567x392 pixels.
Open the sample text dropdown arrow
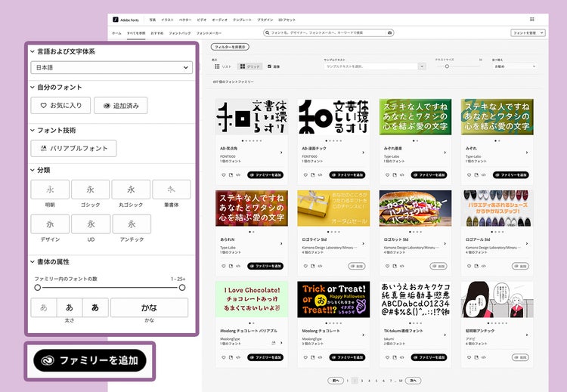421,66
